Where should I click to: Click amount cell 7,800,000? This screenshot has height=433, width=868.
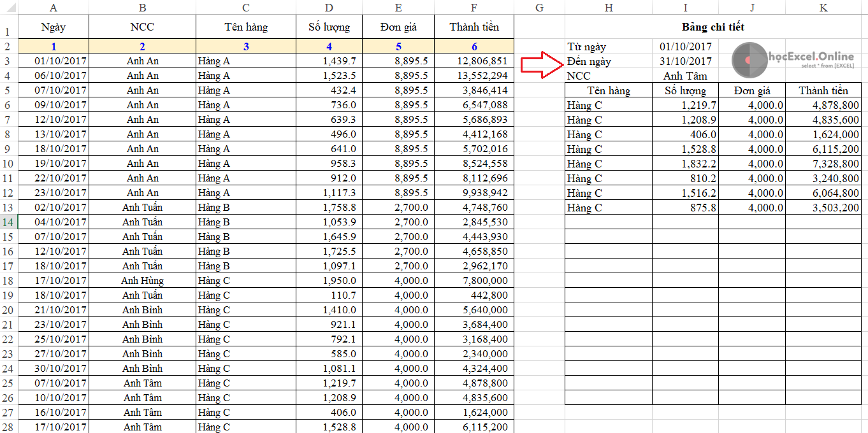point(474,281)
